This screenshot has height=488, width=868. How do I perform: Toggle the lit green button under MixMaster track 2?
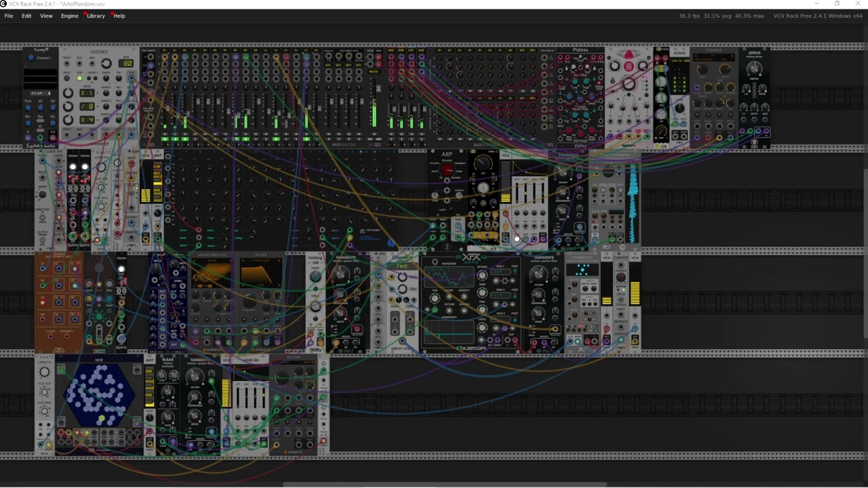(x=175, y=139)
